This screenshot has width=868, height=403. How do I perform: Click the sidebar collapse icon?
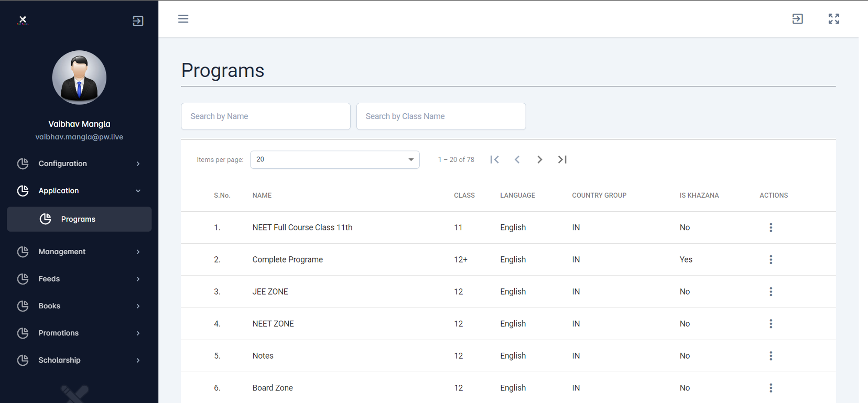138,21
